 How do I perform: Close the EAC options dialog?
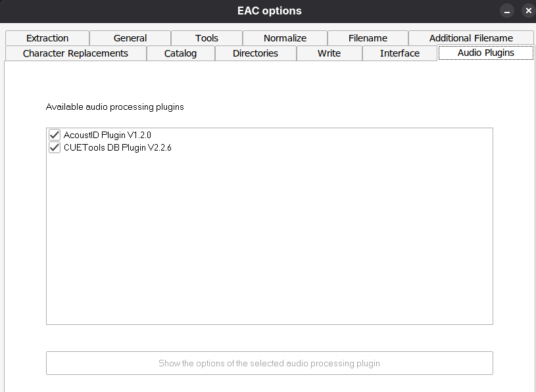(528, 11)
